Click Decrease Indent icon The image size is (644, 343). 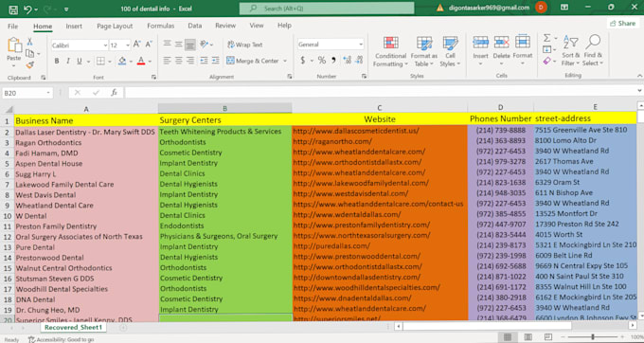pyautogui.click(x=205, y=61)
